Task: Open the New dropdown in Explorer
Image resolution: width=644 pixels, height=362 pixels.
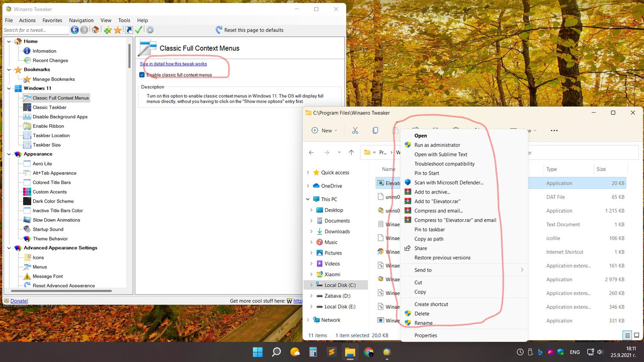Action: [325, 130]
